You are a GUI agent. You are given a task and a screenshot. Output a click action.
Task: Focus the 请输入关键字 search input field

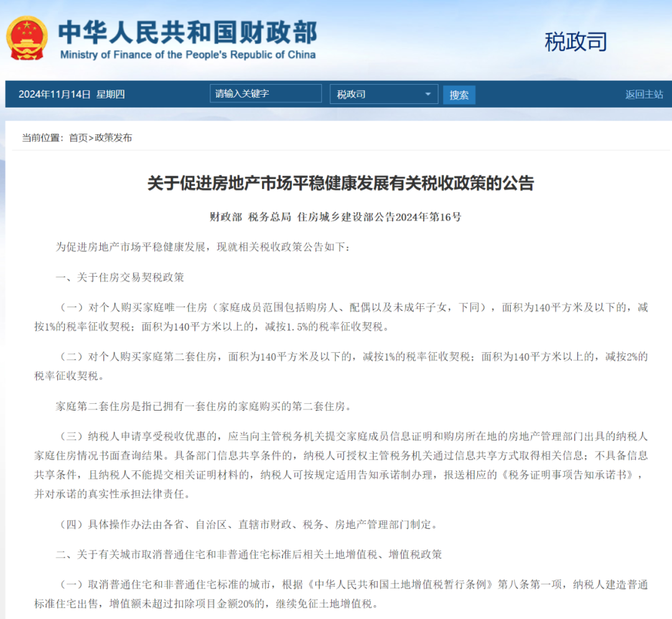(266, 93)
